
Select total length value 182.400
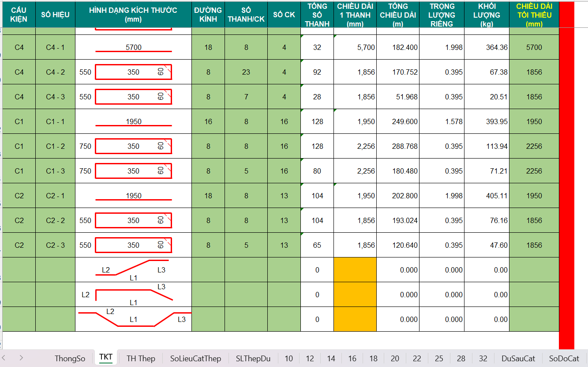pos(398,47)
